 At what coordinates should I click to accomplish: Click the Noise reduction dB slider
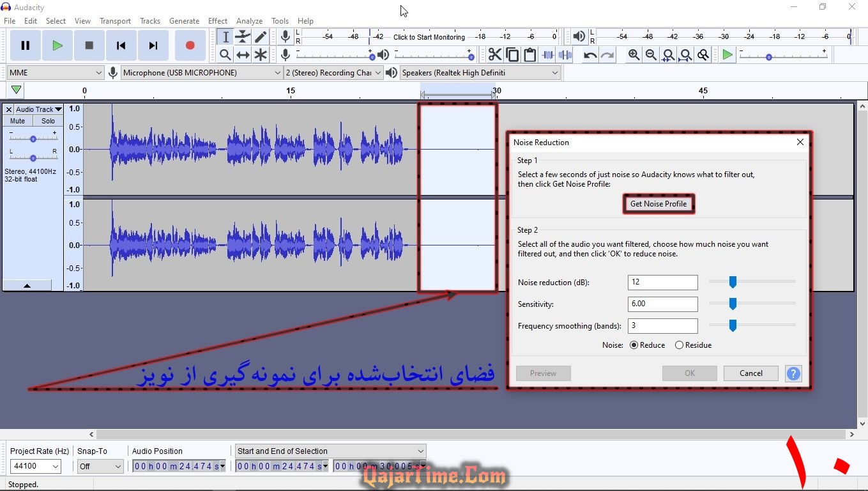733,282
